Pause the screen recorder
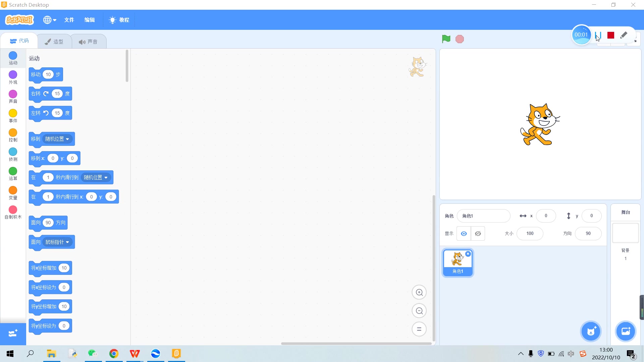This screenshot has width=644, height=362. pyautogui.click(x=598, y=35)
